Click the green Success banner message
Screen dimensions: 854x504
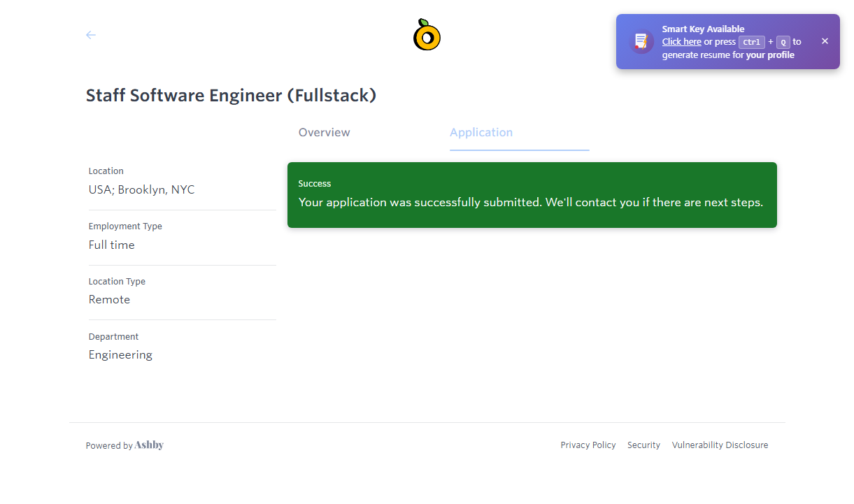click(531, 202)
